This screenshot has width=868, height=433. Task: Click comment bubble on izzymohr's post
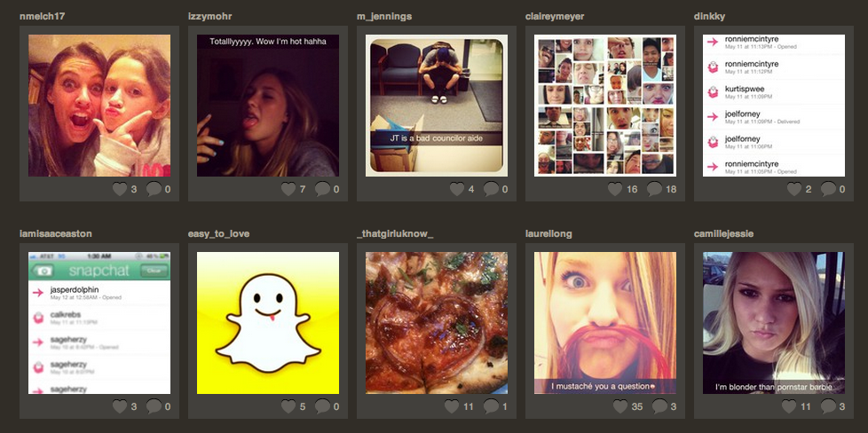pyautogui.click(x=322, y=189)
